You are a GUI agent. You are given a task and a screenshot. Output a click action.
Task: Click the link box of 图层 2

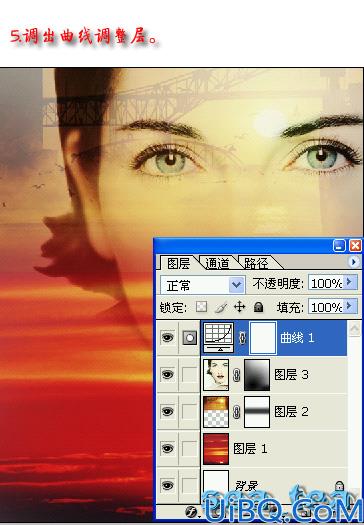(x=190, y=411)
